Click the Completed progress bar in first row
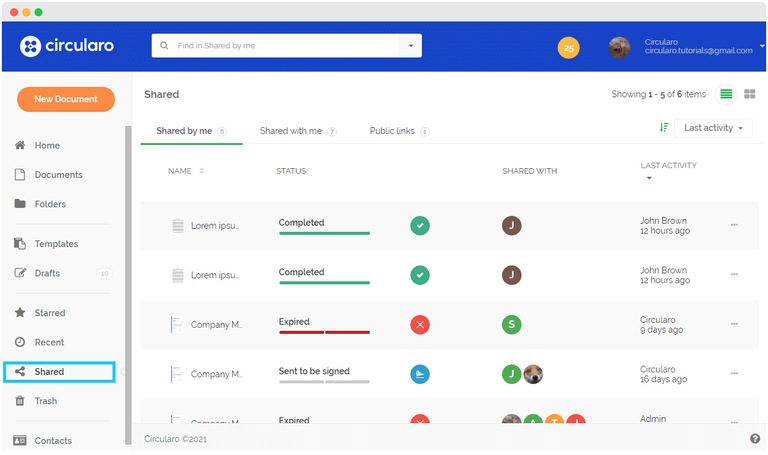 [324, 233]
